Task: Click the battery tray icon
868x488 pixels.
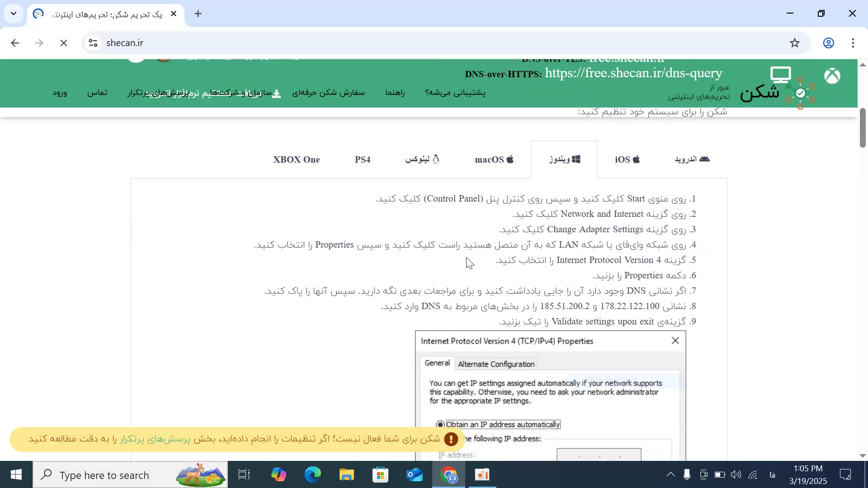Action: (x=719, y=474)
